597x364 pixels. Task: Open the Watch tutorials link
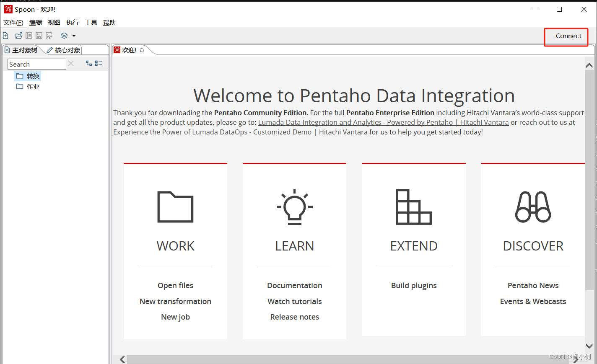295,302
